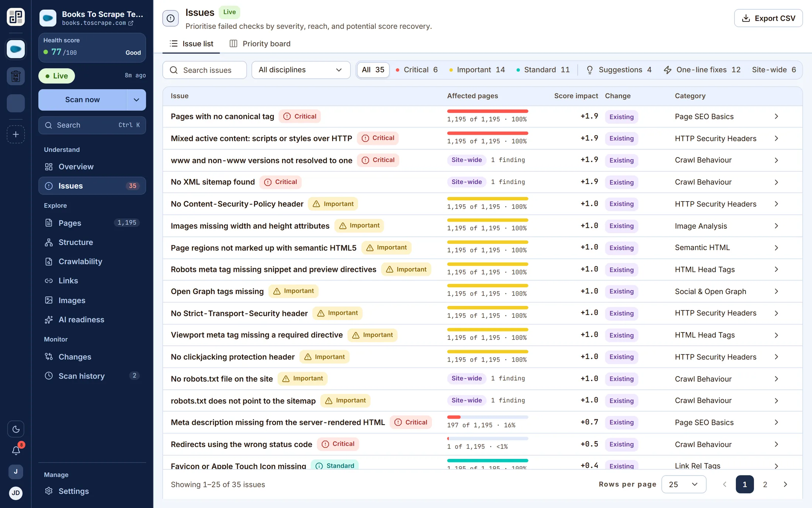The image size is (812, 508).
Task: Sort by the Affected pages column header
Action: pos(472,96)
